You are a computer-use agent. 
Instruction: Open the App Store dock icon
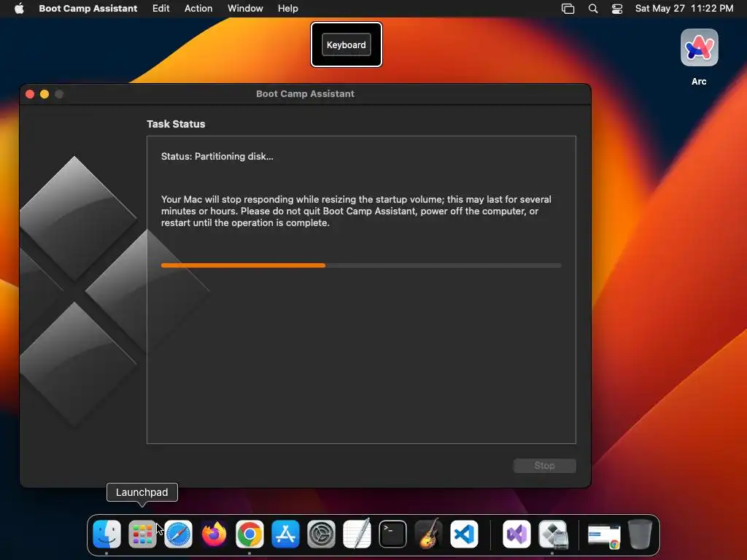(285, 534)
